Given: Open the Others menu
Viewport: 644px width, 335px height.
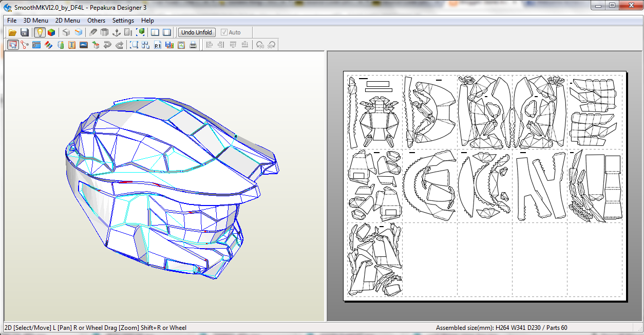Looking at the screenshot, I should click(x=96, y=21).
